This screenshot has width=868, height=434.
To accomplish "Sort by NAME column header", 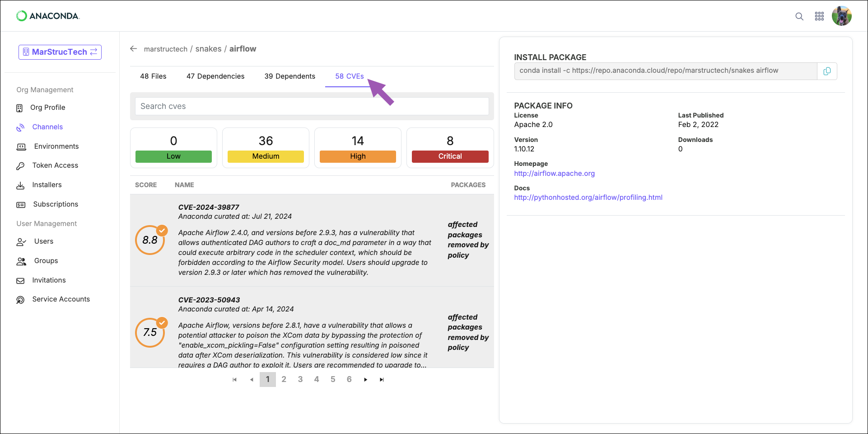I will click(184, 185).
